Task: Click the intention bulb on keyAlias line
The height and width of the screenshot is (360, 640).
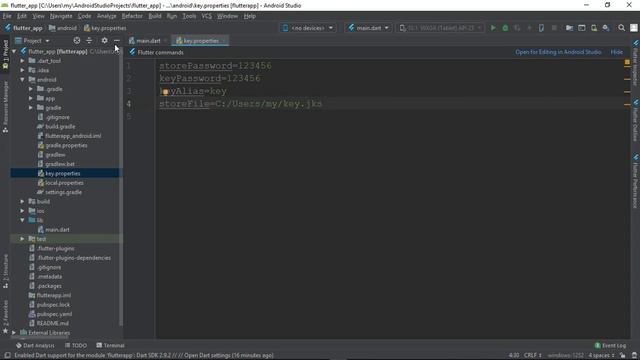Action: [165, 92]
